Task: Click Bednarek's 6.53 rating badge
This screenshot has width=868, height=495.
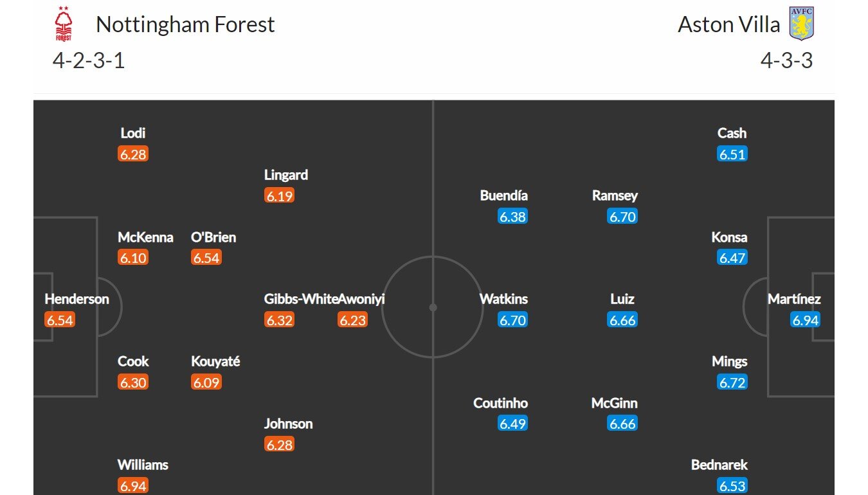Action: pos(732,486)
